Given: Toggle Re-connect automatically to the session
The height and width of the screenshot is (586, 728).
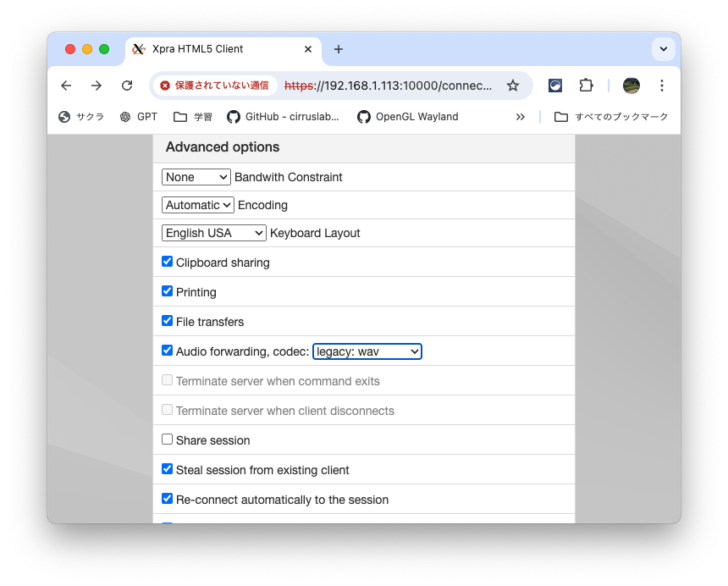Looking at the screenshot, I should pyautogui.click(x=167, y=499).
